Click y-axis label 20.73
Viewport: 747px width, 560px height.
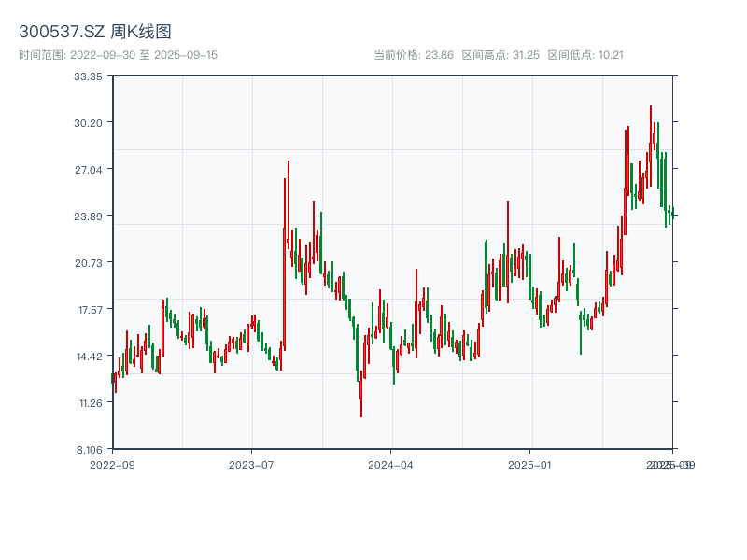tap(88, 263)
